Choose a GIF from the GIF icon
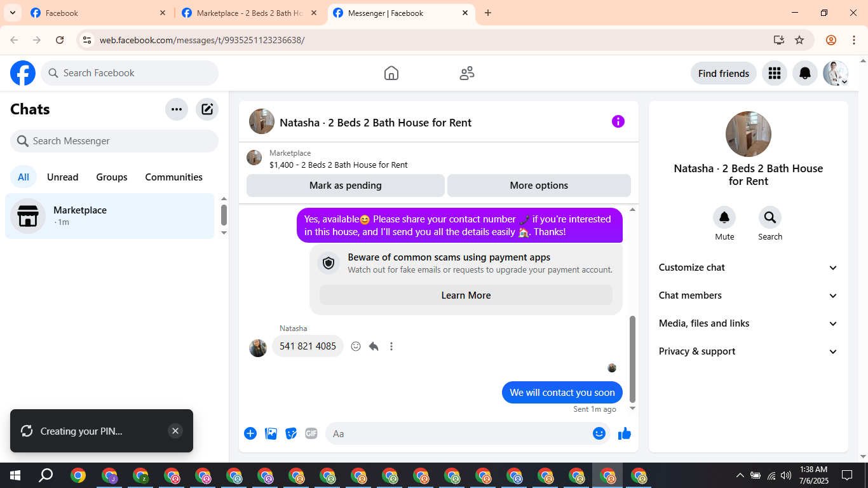Image resolution: width=868 pixels, height=488 pixels. [x=311, y=433]
